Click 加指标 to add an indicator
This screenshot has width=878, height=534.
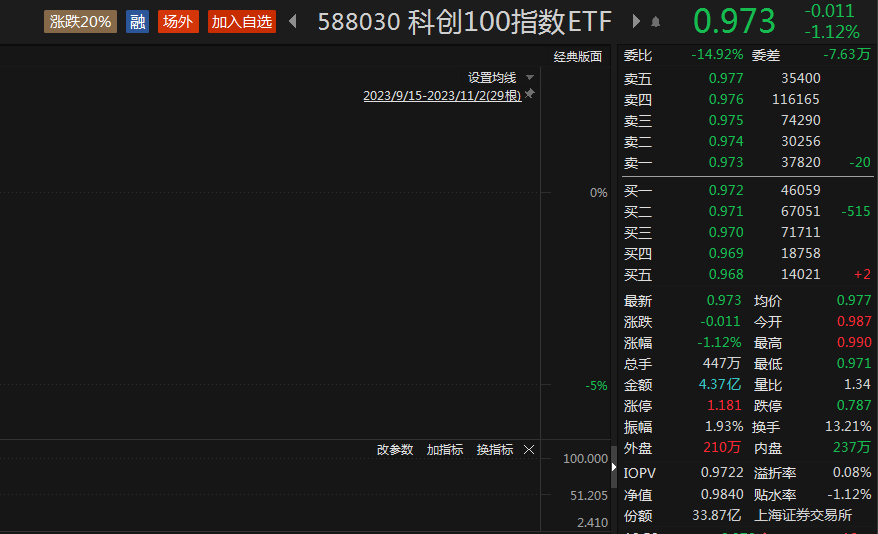[x=445, y=449]
